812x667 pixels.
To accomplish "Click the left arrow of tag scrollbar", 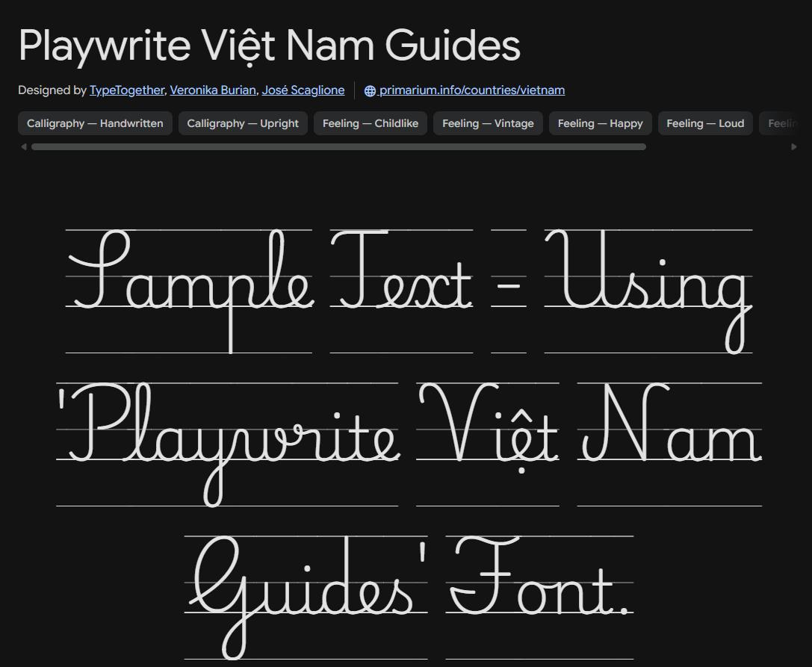I will [x=24, y=147].
